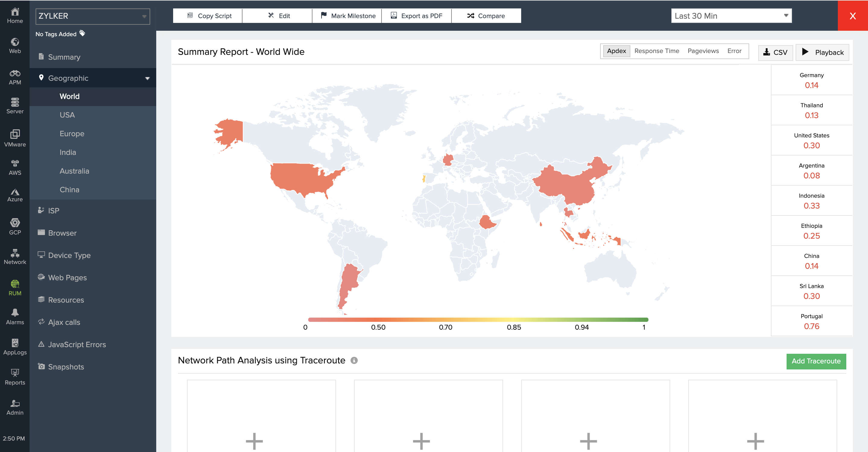Click the JavaScript Errors warning icon
This screenshot has height=452, width=868.
(41, 344)
